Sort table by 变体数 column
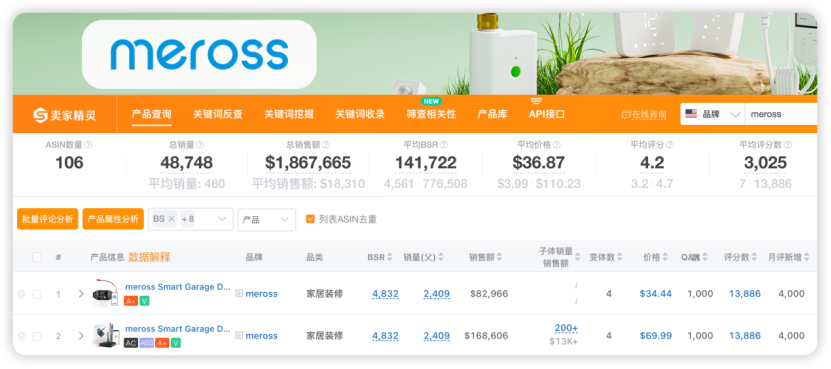This screenshot has height=369, width=831. 620,257
